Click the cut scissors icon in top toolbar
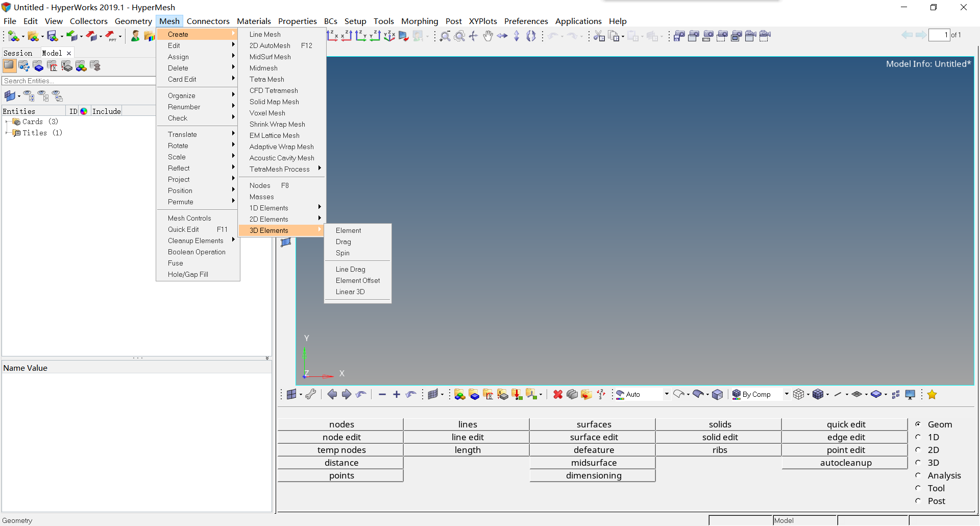Screen dimensions: 980x526 pyautogui.click(x=599, y=36)
